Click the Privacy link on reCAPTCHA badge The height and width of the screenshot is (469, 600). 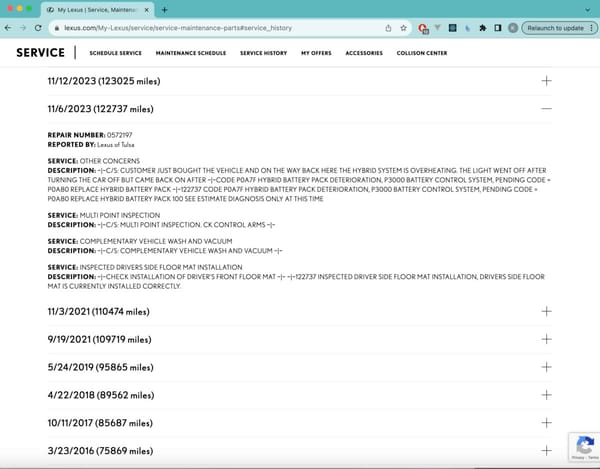[578, 458]
